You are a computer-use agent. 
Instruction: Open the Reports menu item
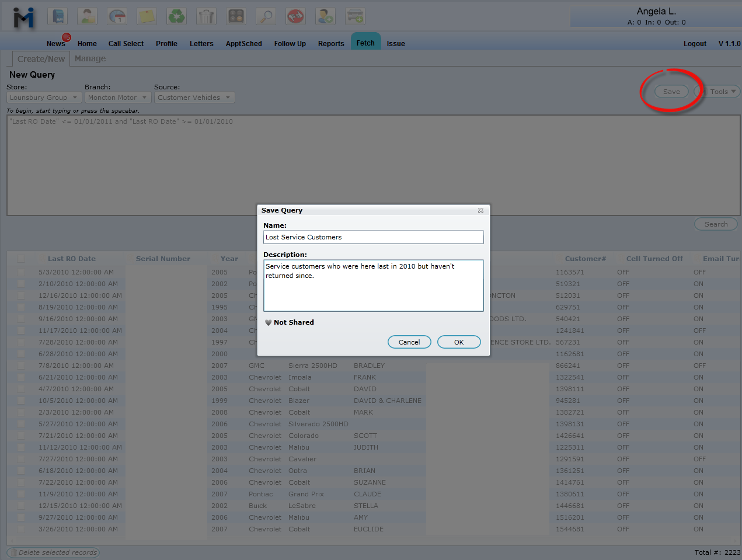[x=331, y=44]
